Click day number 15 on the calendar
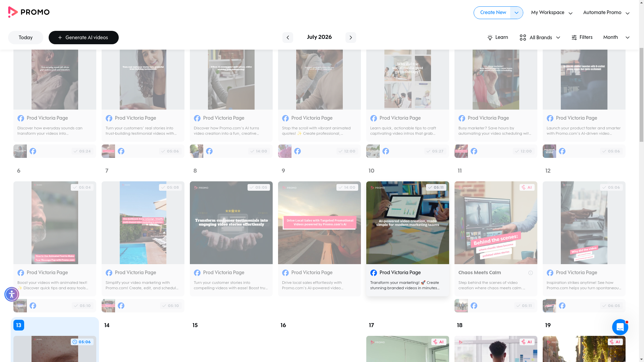The image size is (644, 362). [x=195, y=325]
